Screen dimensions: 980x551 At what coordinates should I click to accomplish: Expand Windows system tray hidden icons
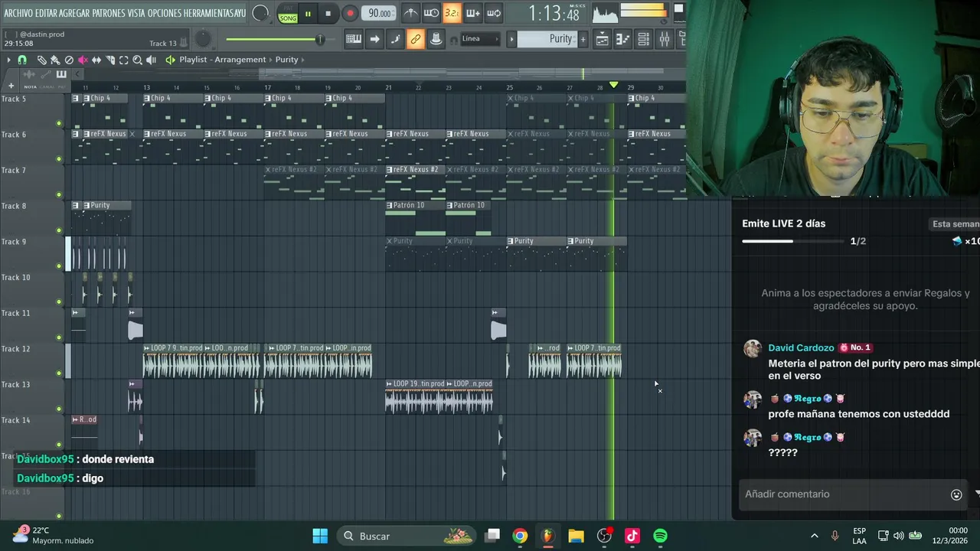(814, 536)
